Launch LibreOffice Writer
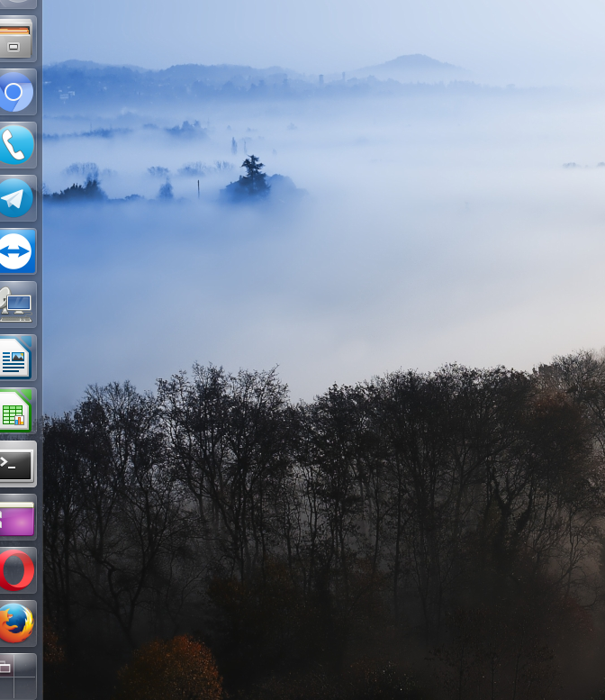This screenshot has width=605, height=700. tap(15, 358)
